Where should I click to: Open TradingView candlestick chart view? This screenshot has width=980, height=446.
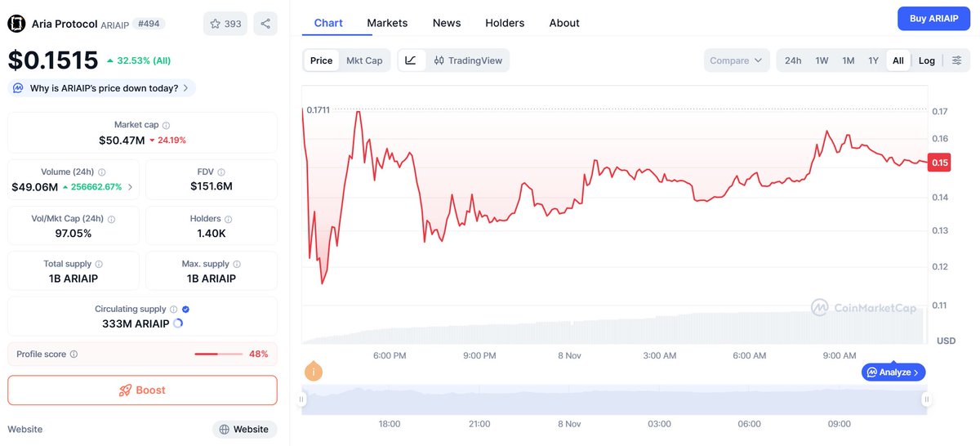468,60
